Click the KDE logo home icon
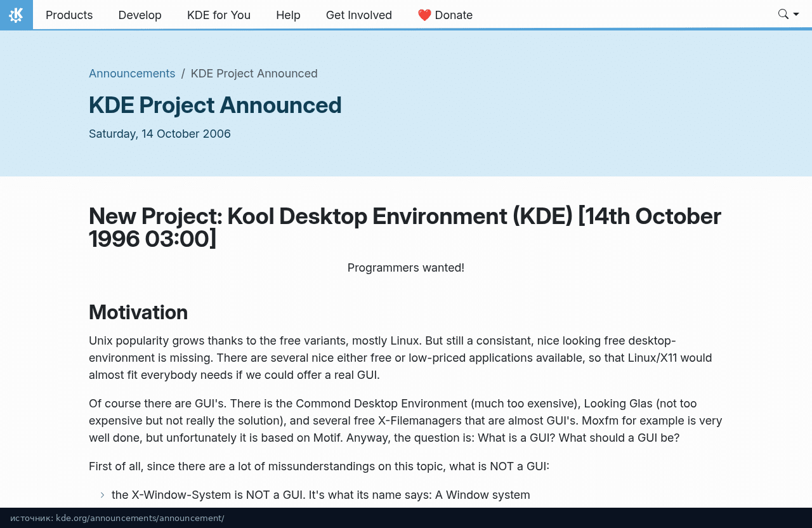The width and height of the screenshot is (812, 528). (x=16, y=15)
